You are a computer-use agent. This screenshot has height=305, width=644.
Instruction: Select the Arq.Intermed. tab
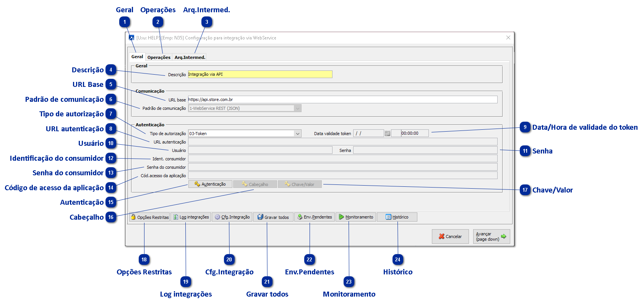click(x=190, y=57)
